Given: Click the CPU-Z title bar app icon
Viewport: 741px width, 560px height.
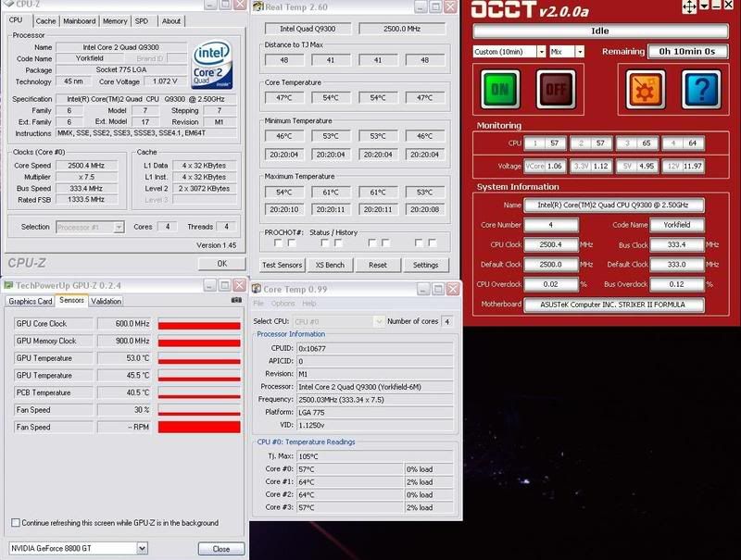Looking at the screenshot, I should coord(8,5).
